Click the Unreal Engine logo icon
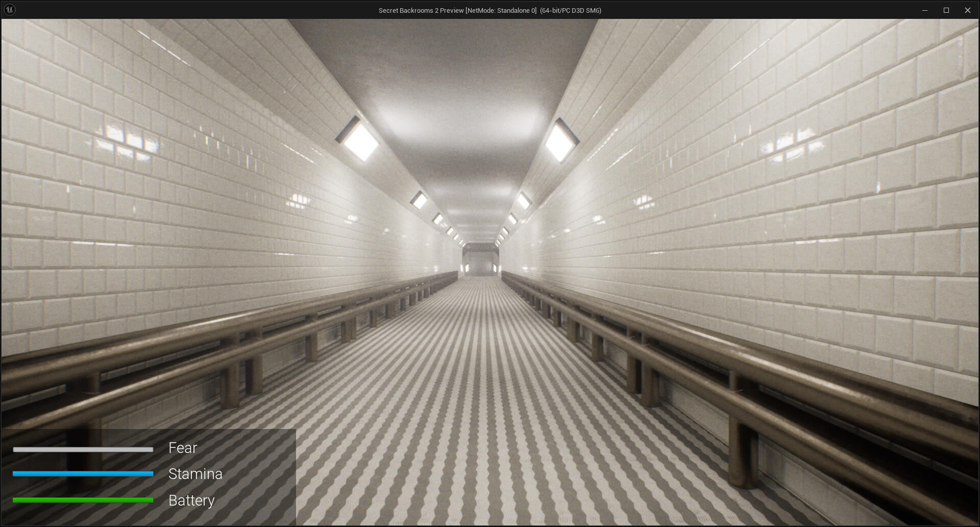Screen dimensions: 980x527 (x=10, y=10)
